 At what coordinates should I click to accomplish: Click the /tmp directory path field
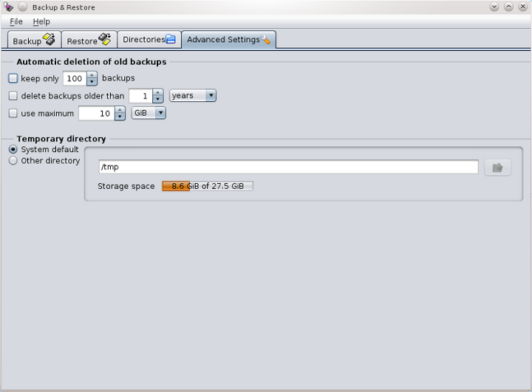(x=288, y=168)
